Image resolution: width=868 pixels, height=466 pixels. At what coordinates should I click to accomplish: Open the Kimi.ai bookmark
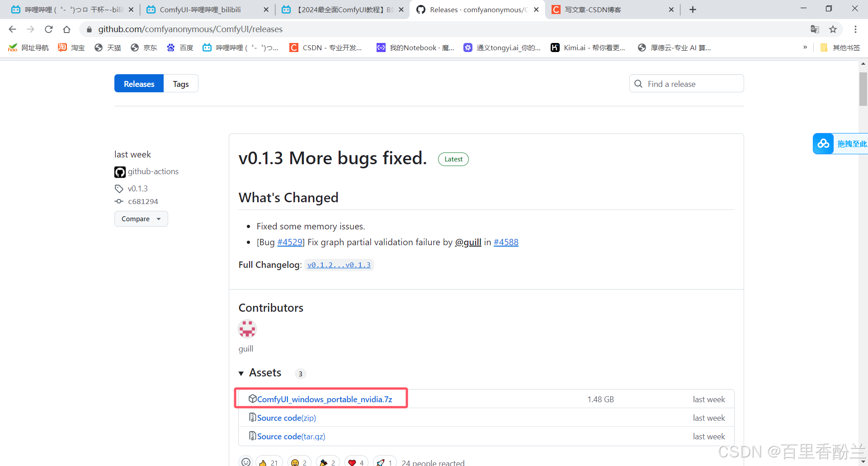click(588, 48)
